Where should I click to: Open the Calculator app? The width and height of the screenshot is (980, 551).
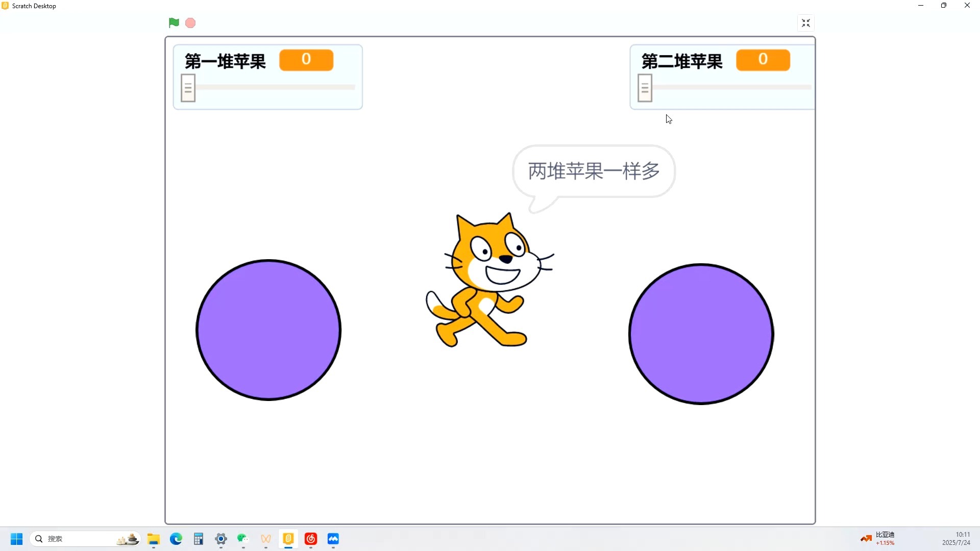[x=199, y=539]
